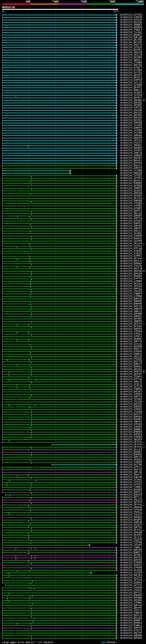
Task: Select hit label UniRef100_B9FGT5
Action: pyautogui.click(x=131, y=457)
